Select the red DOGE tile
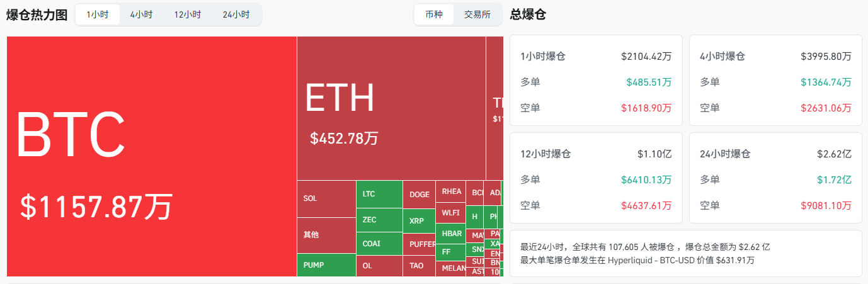This screenshot has height=284, width=868. (x=419, y=195)
